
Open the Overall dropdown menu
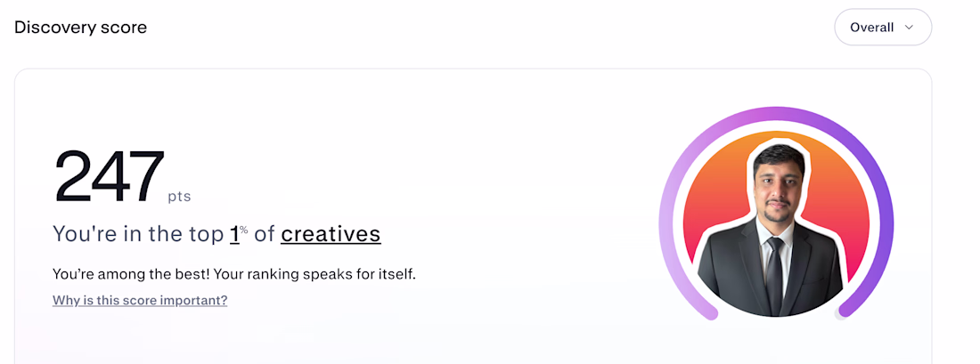(882, 28)
